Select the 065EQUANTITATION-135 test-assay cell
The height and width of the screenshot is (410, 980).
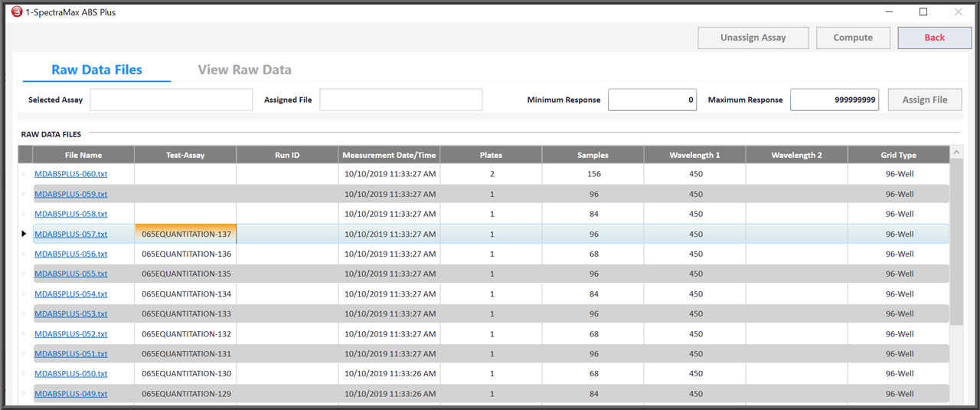185,274
